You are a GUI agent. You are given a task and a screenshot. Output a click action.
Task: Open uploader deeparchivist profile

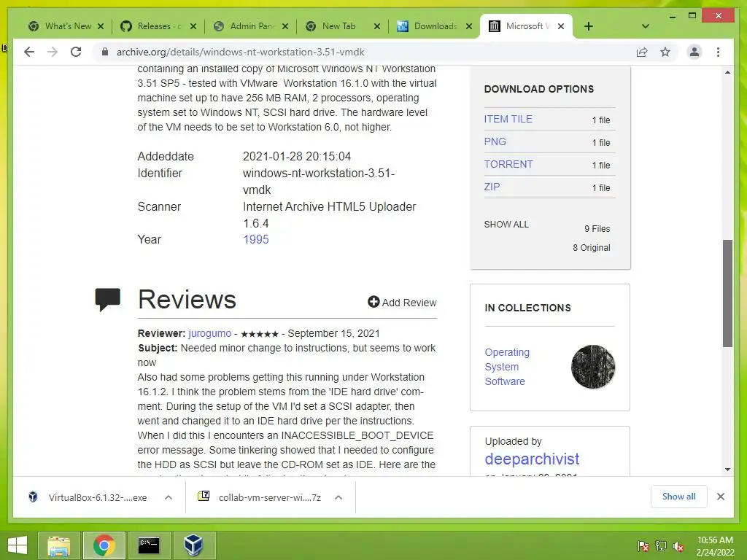pos(532,459)
